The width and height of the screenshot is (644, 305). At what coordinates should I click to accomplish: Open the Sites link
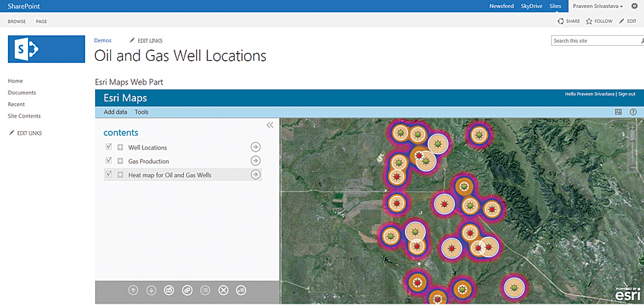(x=555, y=6)
